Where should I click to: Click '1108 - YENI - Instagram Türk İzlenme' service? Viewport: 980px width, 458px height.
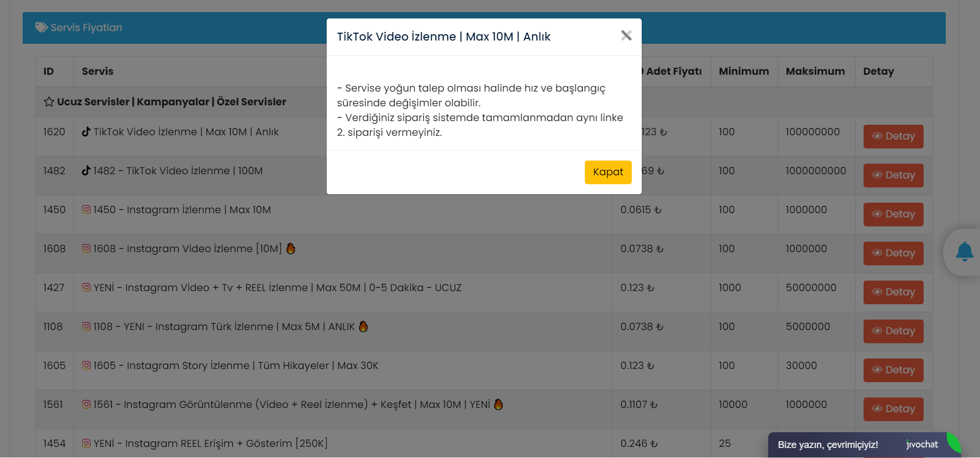[224, 326]
